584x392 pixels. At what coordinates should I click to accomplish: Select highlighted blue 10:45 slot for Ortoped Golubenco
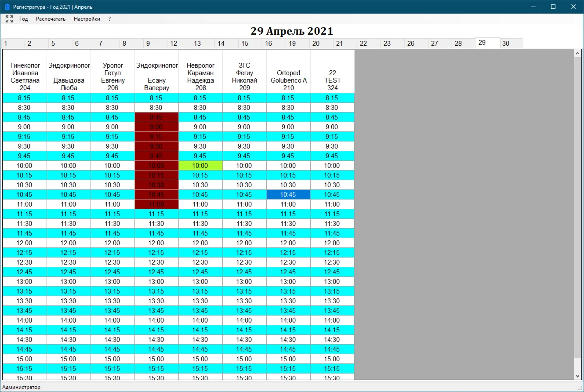pos(289,195)
